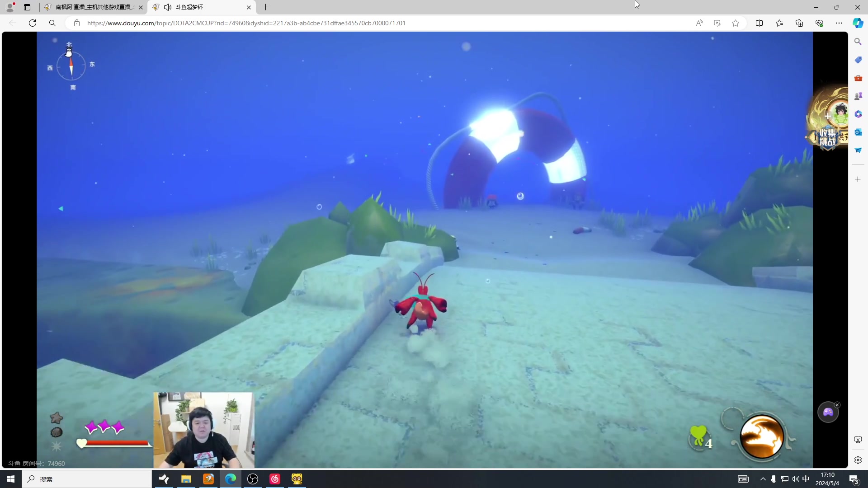Activate the Read aloud icon
Screen dimensions: 868x488
(699, 23)
